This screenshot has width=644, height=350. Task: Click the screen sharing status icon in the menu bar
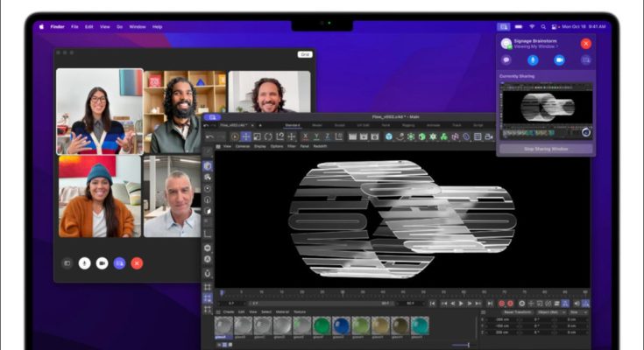pyautogui.click(x=503, y=27)
